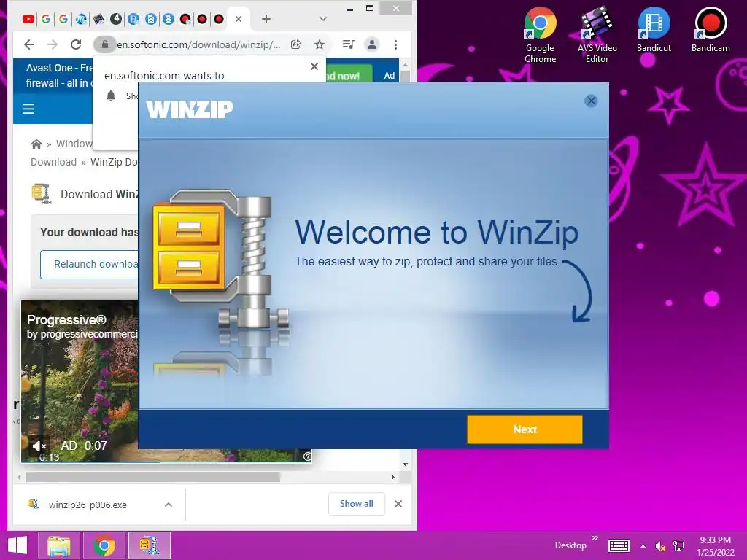Viewport: 747px width, 560px height.
Task: Close the Chrome downloads bar
Action: (398, 504)
